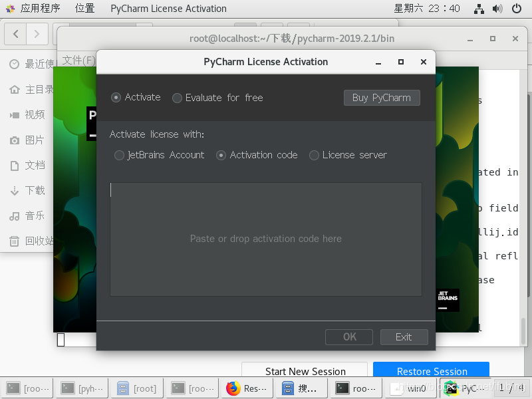Click the terminal window scrollbar
Viewport: 532px width, 399px height.
tap(523, 331)
